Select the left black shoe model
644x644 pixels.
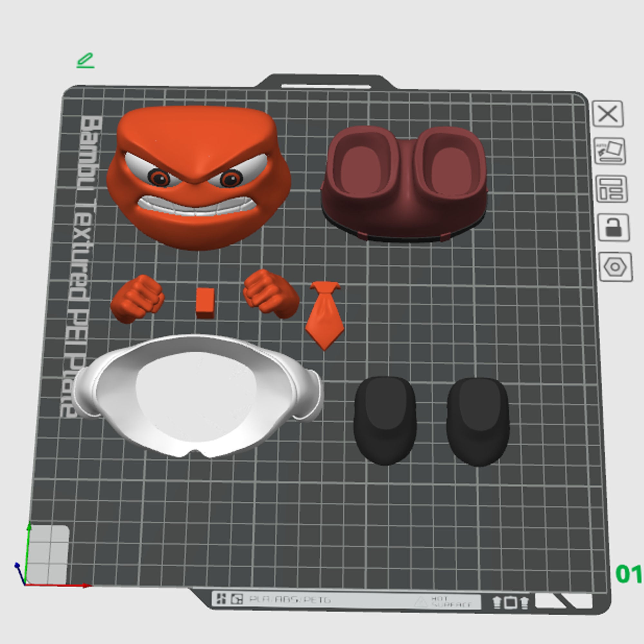tap(385, 420)
